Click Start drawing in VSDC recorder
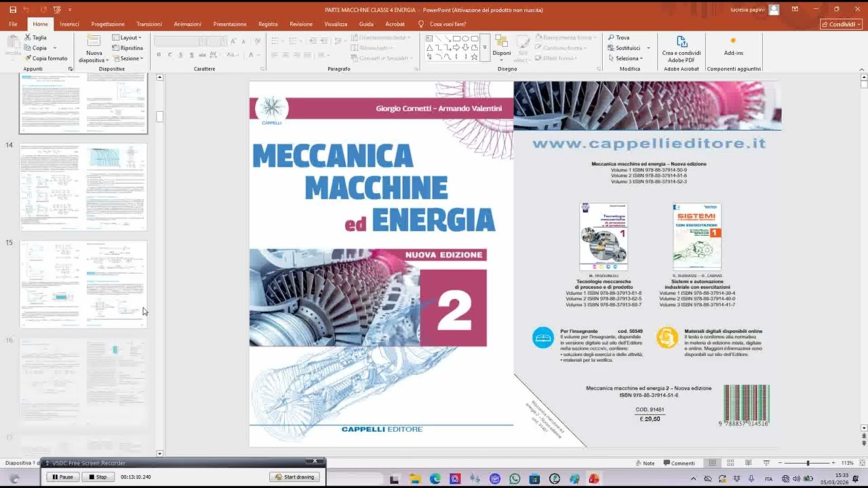This screenshot has height=488, width=868. (295, 477)
